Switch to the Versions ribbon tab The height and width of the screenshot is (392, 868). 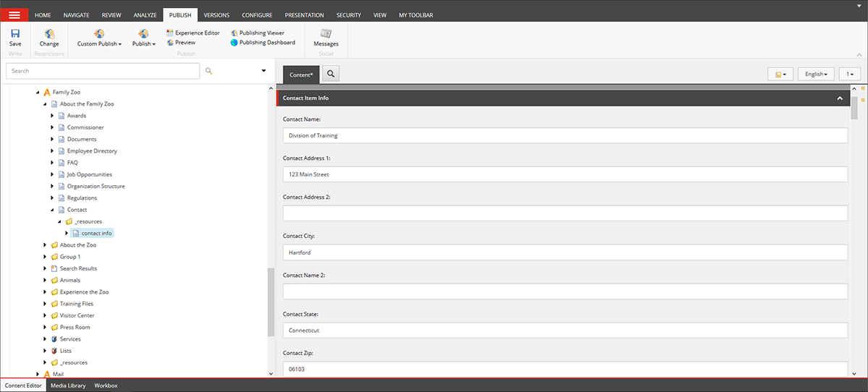217,15
